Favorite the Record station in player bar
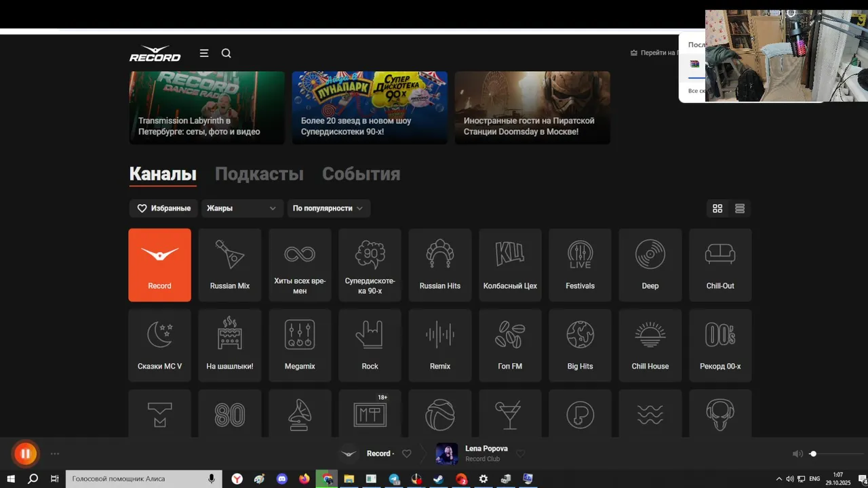 407,454
